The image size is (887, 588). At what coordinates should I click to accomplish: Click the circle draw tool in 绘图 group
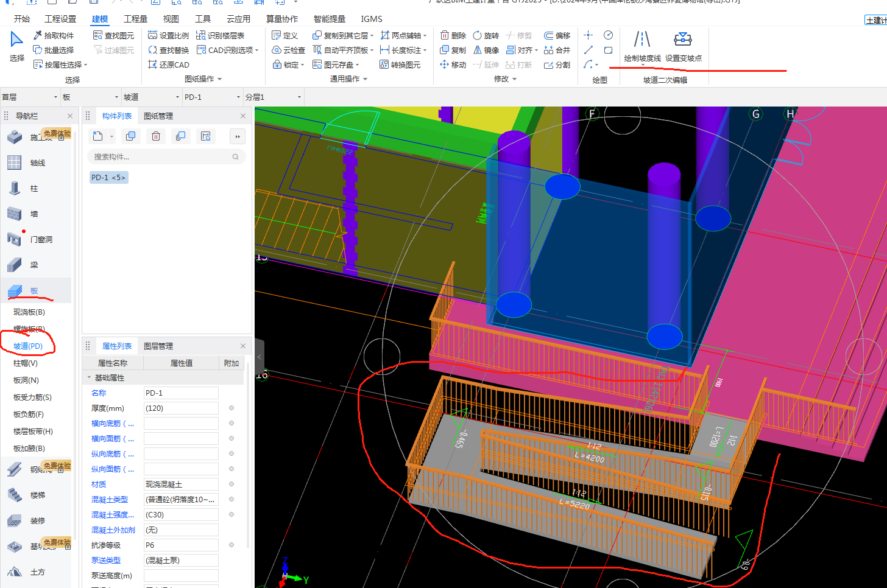[608, 35]
